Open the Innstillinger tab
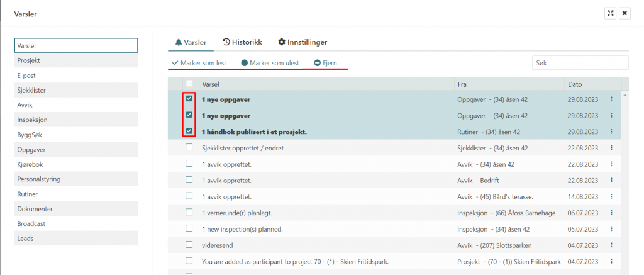 (x=303, y=42)
